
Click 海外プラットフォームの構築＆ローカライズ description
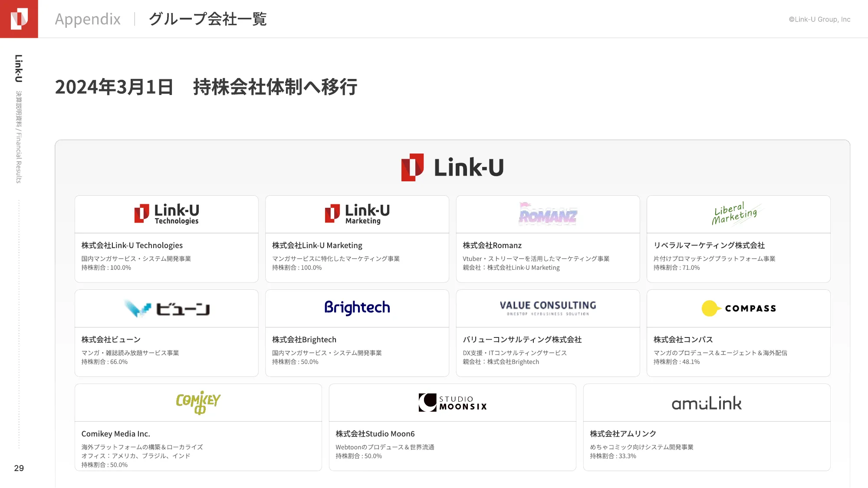coord(142,447)
